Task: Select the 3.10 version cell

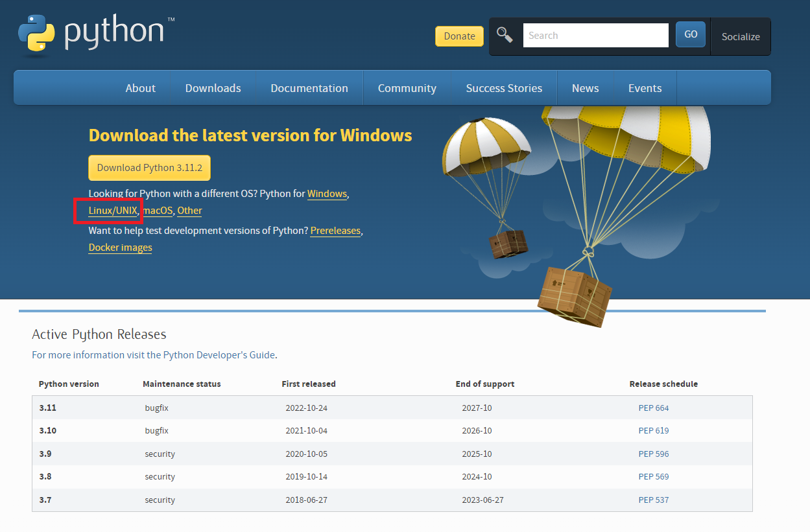Action: click(48, 431)
